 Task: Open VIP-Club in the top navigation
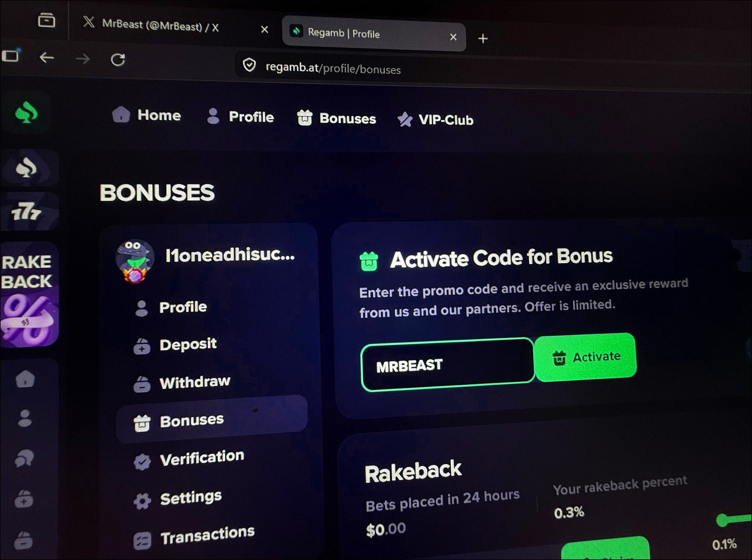435,119
